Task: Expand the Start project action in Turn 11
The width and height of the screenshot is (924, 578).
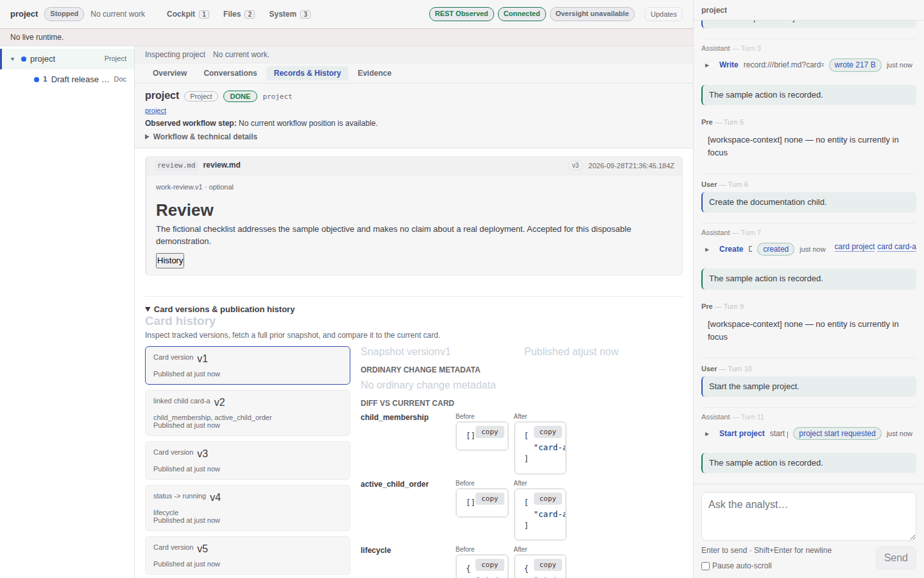Action: coord(707,434)
